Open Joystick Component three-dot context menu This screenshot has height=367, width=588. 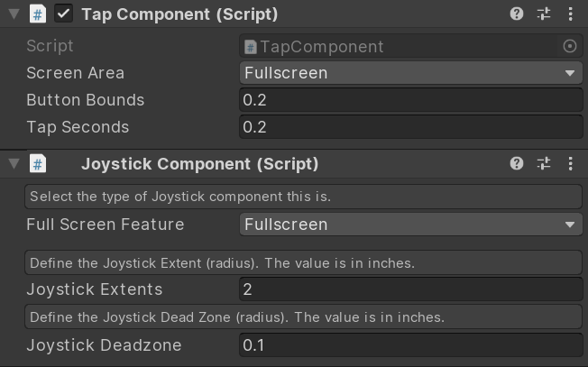click(570, 163)
